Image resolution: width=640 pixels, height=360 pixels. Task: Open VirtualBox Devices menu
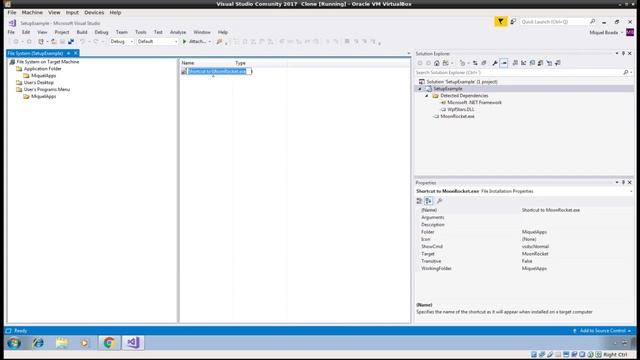click(x=94, y=13)
